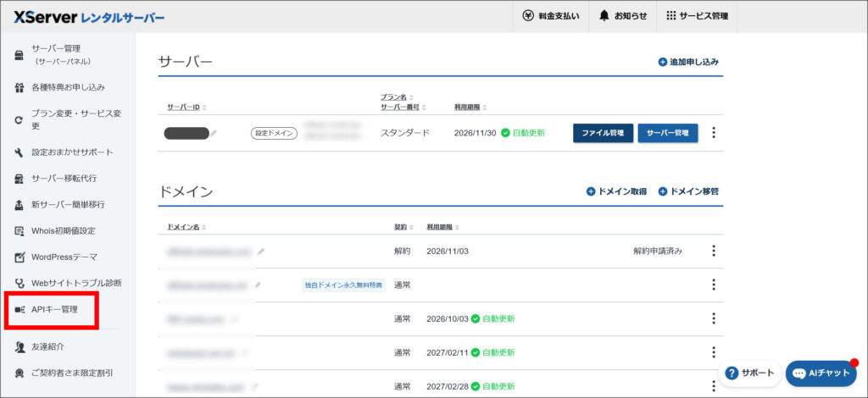This screenshot has width=868, height=398.
Task: Click the person icon beside 友達紹介
Action: (x=19, y=347)
